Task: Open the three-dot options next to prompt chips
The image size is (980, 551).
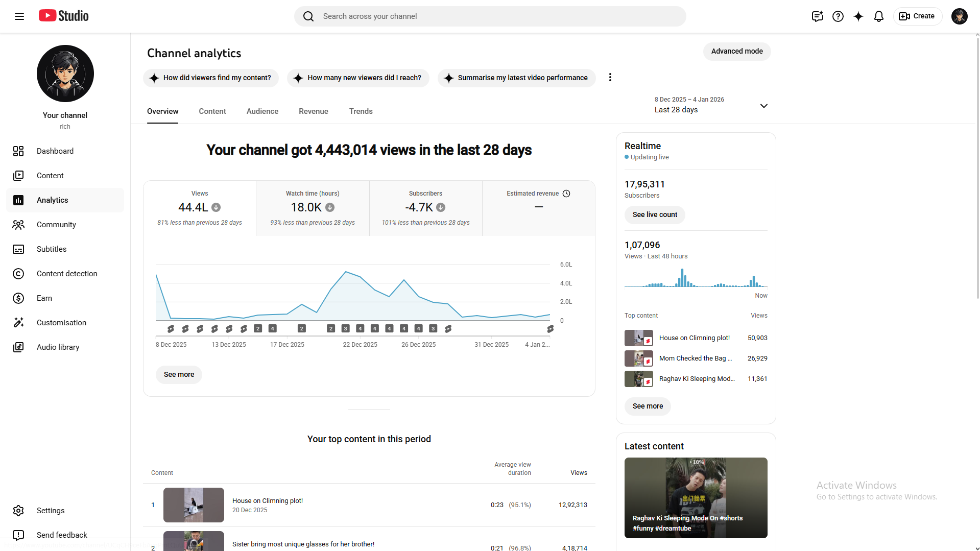Action: coord(610,77)
